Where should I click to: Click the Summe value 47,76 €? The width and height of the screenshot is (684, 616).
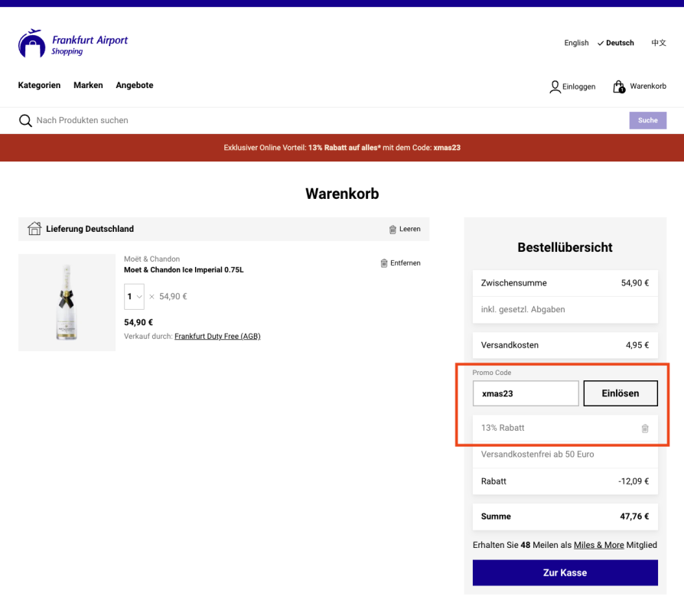[634, 517]
